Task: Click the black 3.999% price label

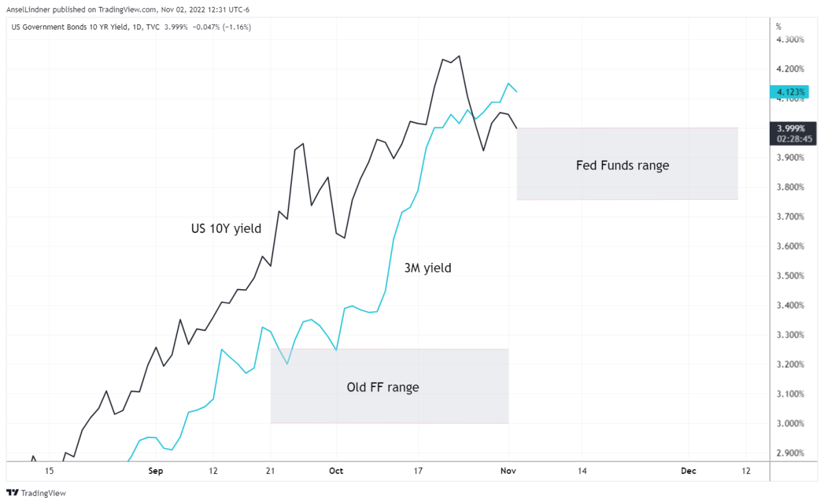Action: (792, 128)
